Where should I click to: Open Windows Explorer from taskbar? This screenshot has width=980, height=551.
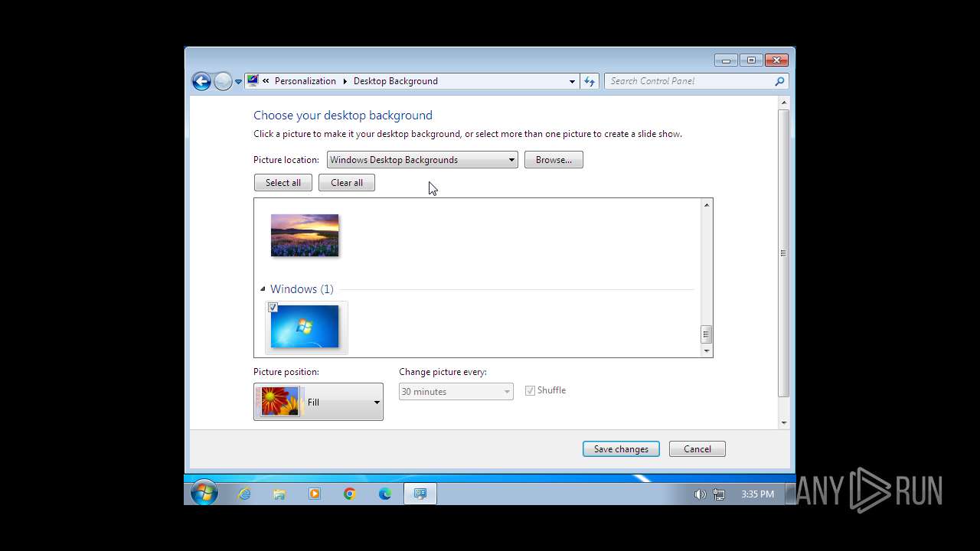(x=279, y=494)
